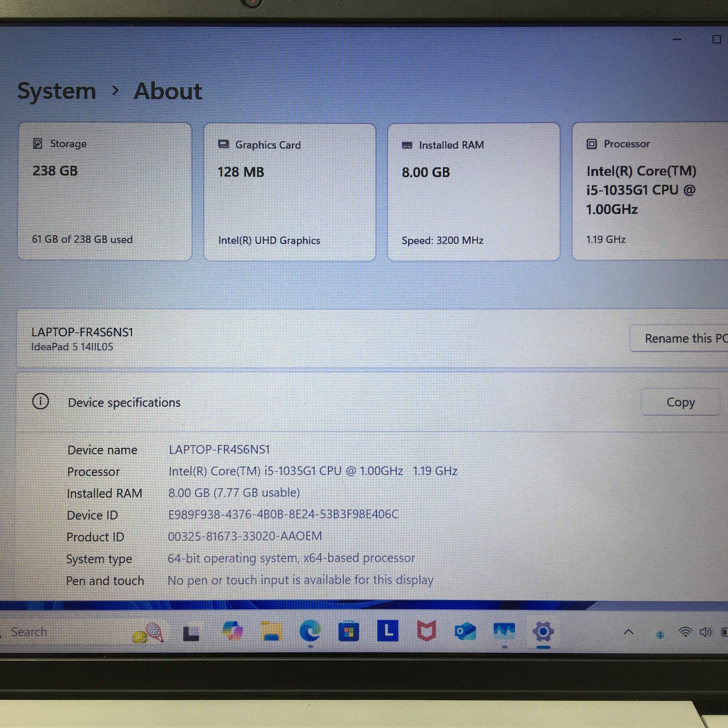Click the Settings gear taskbar icon
728x728 pixels.
point(543,632)
